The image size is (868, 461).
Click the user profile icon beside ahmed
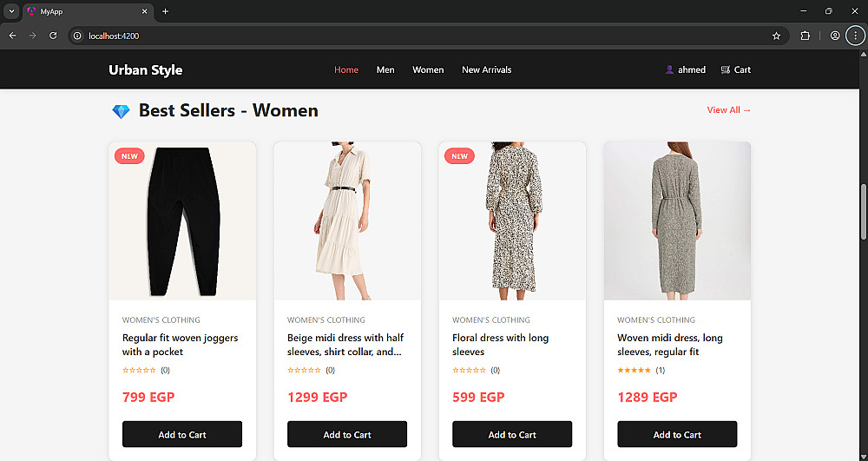pyautogui.click(x=669, y=69)
